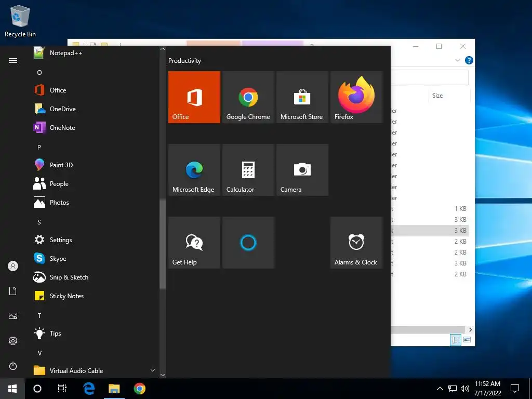This screenshot has height=399, width=532.
Task: Click the Windows Start button
Action: click(x=12, y=389)
